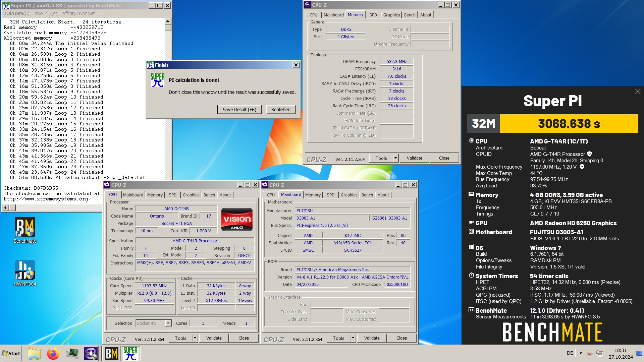This screenshot has width=644, height=362.
Task: Open Bench tab in Memory CPU-Z window
Action: pyautogui.click(x=410, y=15)
